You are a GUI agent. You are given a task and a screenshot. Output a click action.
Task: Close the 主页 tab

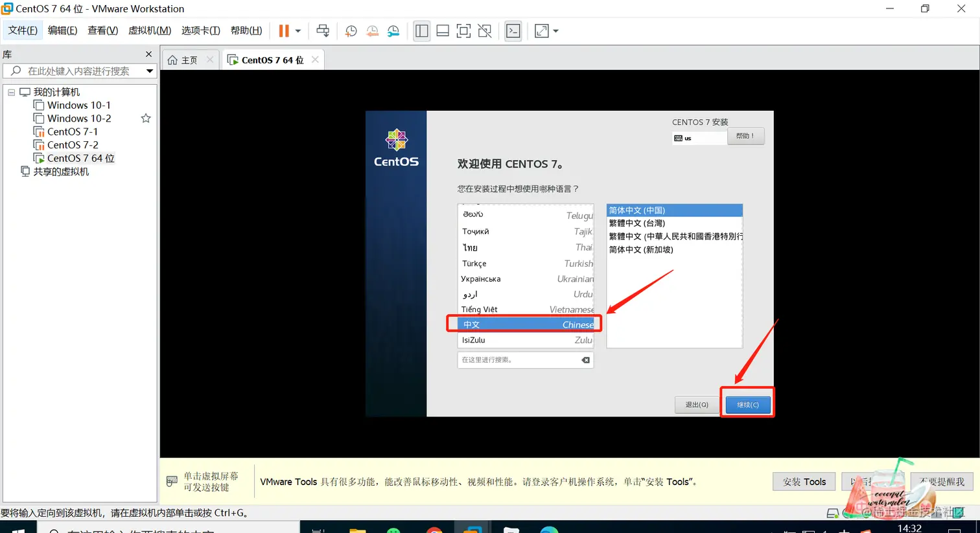click(210, 60)
